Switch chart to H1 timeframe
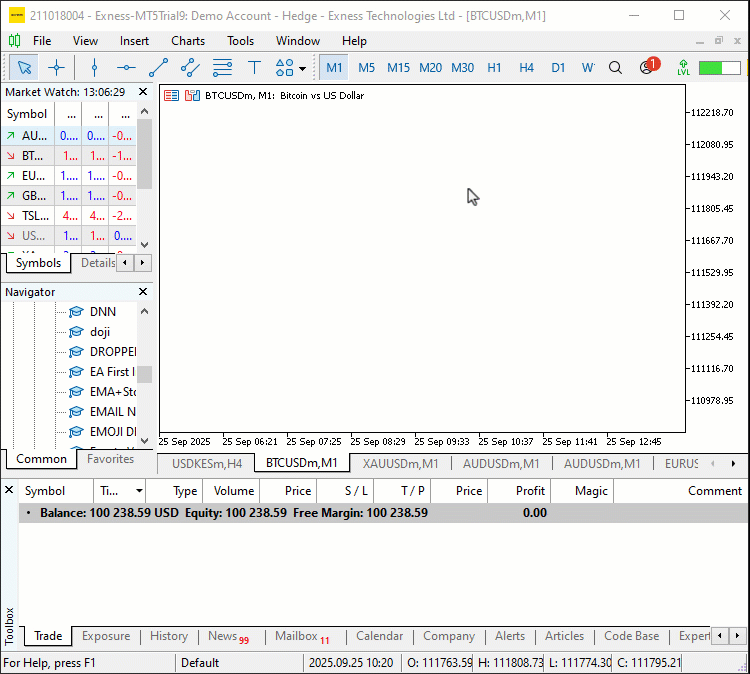The width and height of the screenshot is (750, 674). (x=494, y=67)
